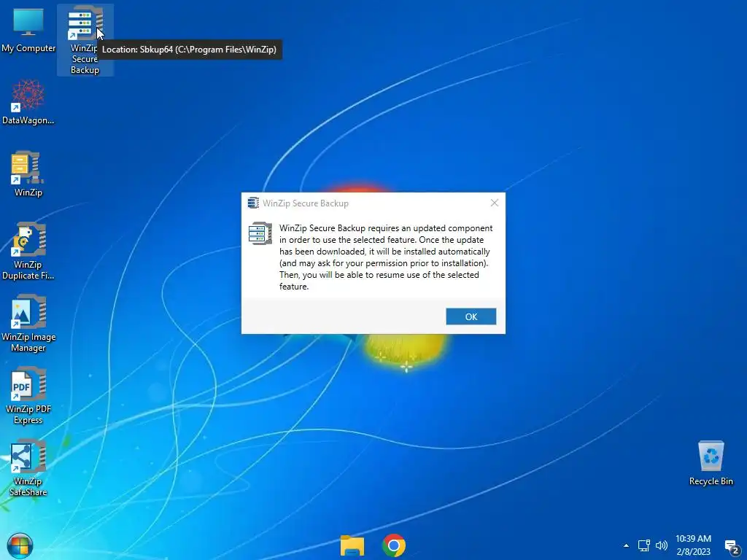The height and width of the screenshot is (560, 747).
Task: Open the network status tray icon
Action: [644, 545]
